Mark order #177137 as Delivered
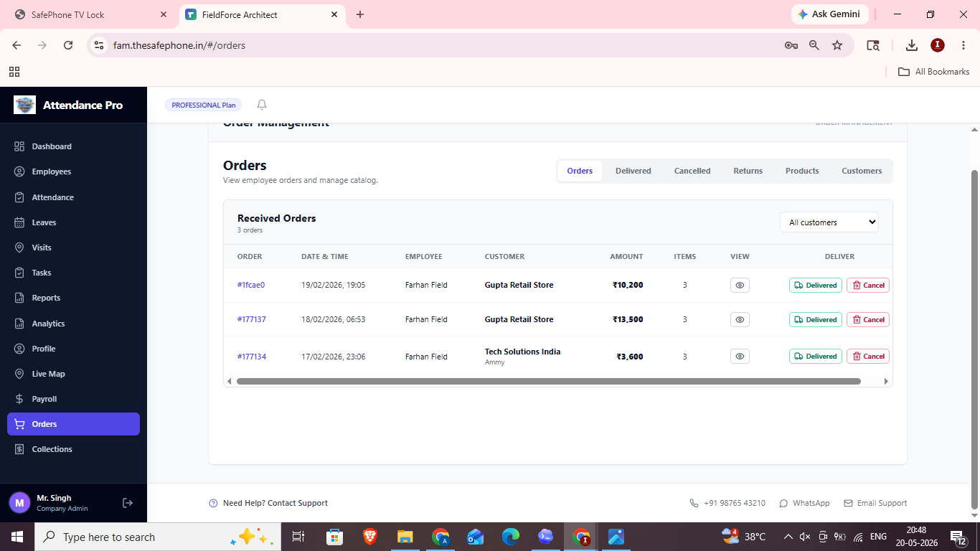980x551 pixels. (x=816, y=319)
